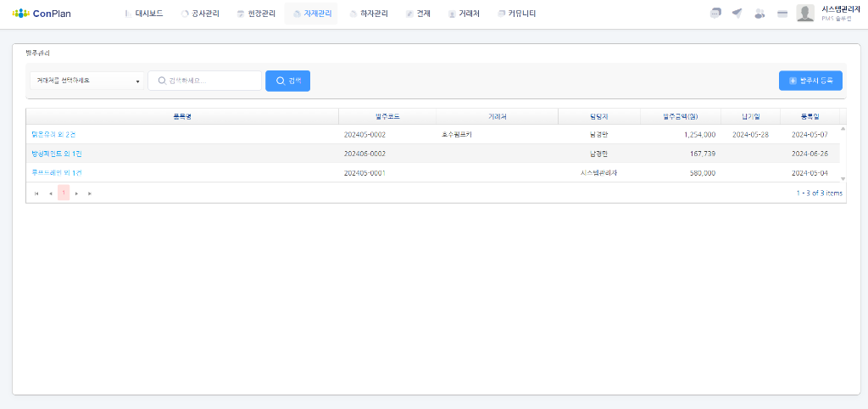Open the 거래처 menu
This screenshot has width=868, height=409.
464,14
